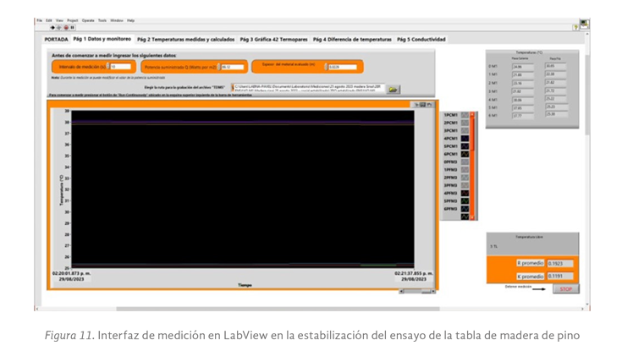Click the Potencia suministrada Q input field
Viewport: 644px width, 362px height.
point(233,67)
